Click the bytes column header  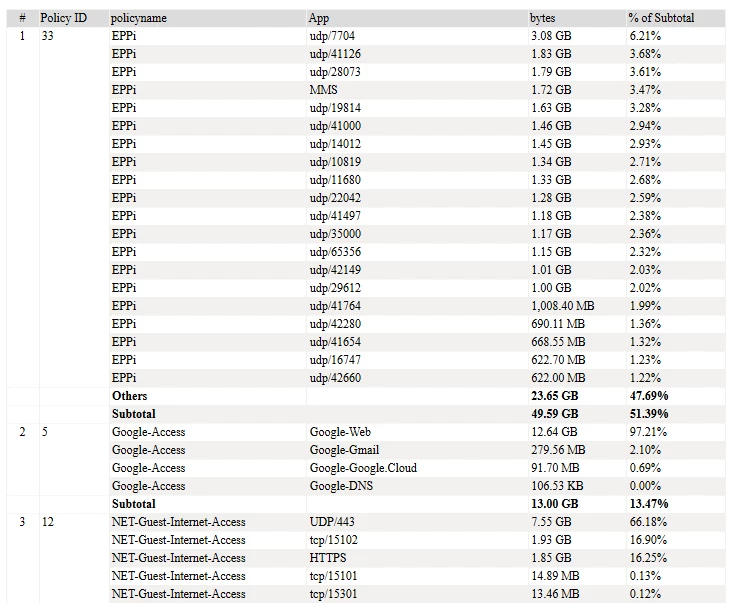tap(542, 18)
